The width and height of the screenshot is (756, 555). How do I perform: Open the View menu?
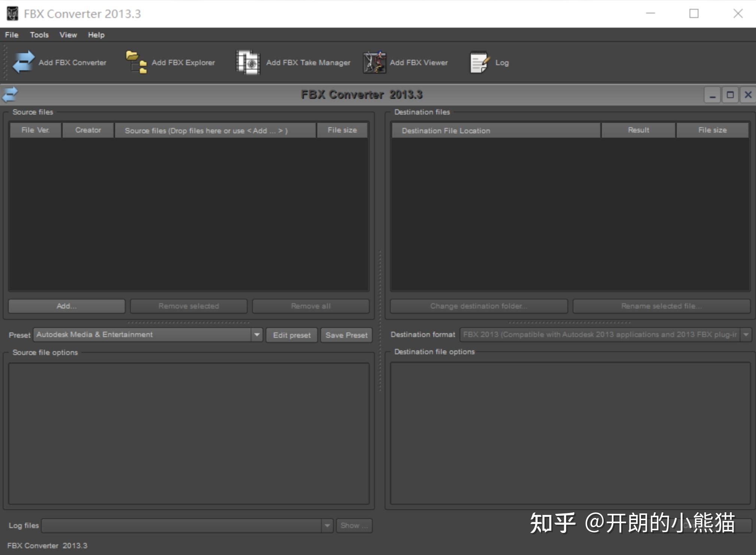click(x=68, y=34)
